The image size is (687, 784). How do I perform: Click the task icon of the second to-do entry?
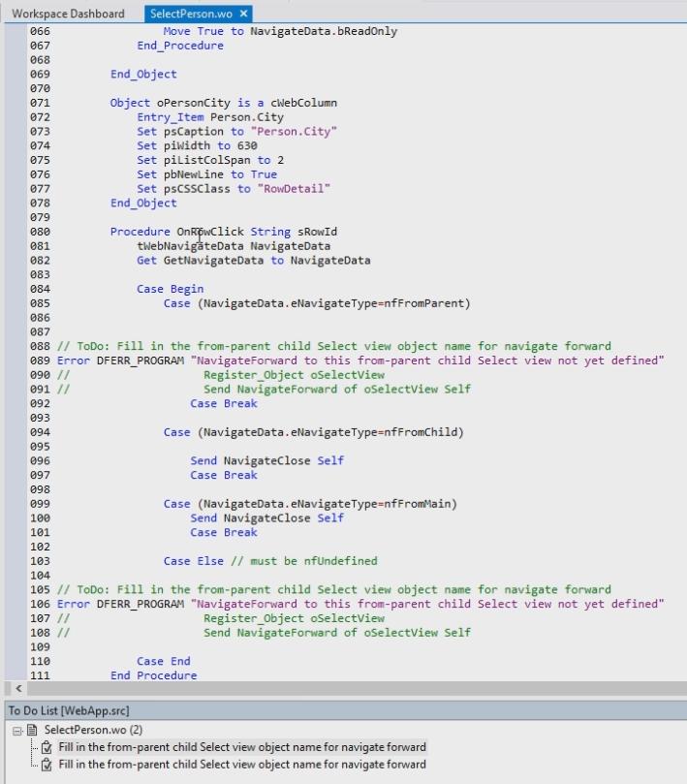pyautogui.click(x=46, y=765)
